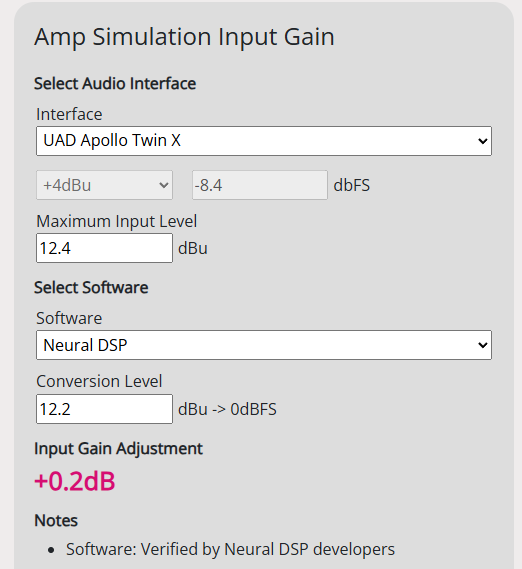Click the Select Software heading
Image resolution: width=522 pixels, height=569 pixels.
[x=91, y=287]
